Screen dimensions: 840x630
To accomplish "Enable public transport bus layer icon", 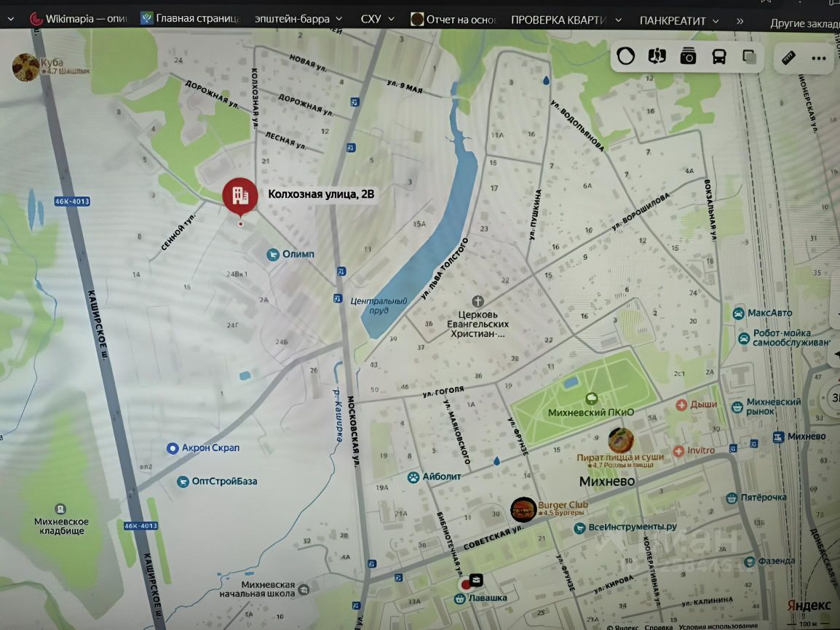I will coord(718,56).
